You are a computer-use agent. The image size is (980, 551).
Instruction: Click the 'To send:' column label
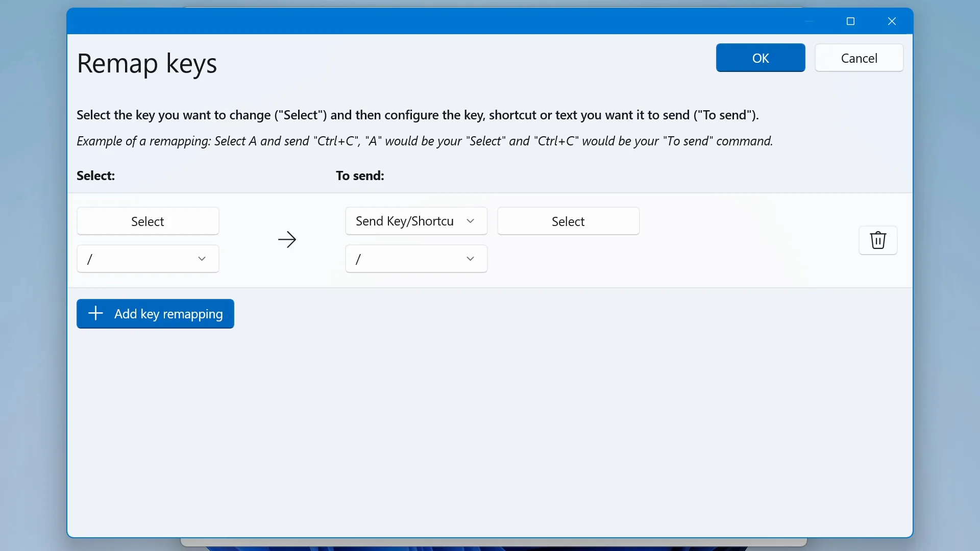(360, 176)
